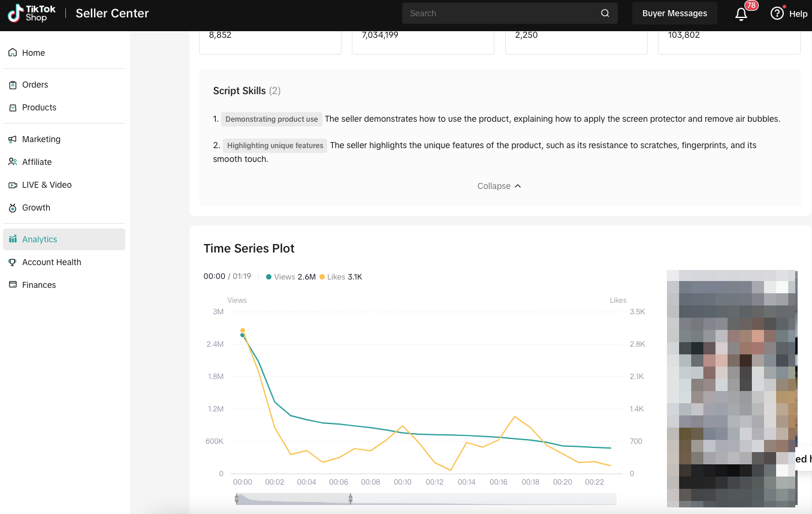Click the Marketing megaphone icon
This screenshot has width=812, height=514.
(x=13, y=139)
